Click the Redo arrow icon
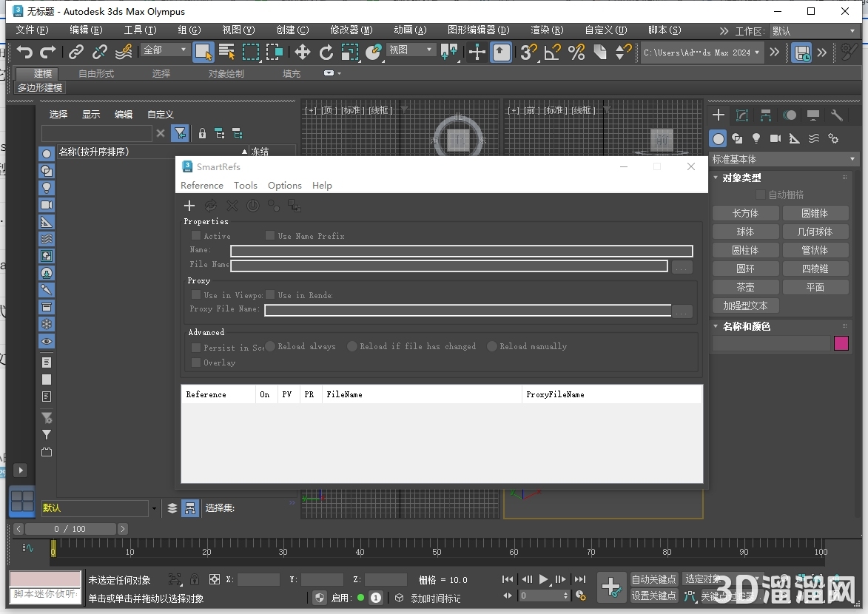This screenshot has width=868, height=614. (48, 52)
